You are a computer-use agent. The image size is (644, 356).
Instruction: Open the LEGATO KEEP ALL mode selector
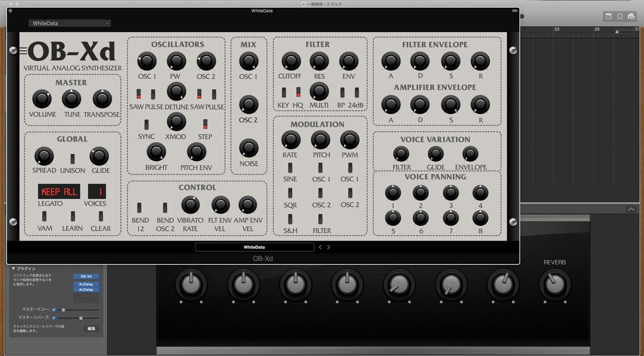coord(59,191)
